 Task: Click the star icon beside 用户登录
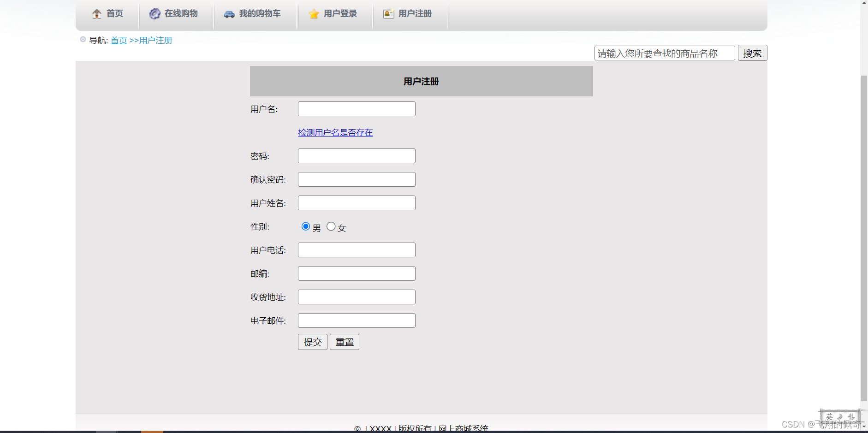(x=314, y=14)
